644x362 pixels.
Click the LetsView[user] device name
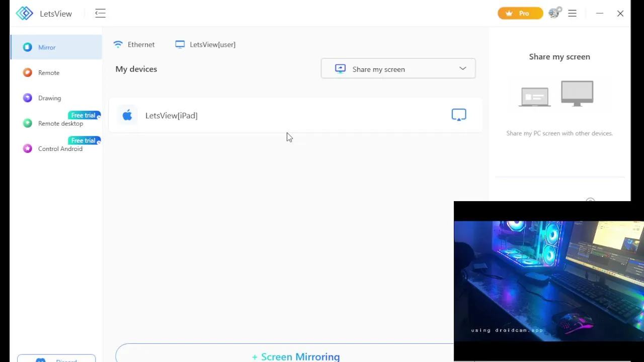(212, 44)
